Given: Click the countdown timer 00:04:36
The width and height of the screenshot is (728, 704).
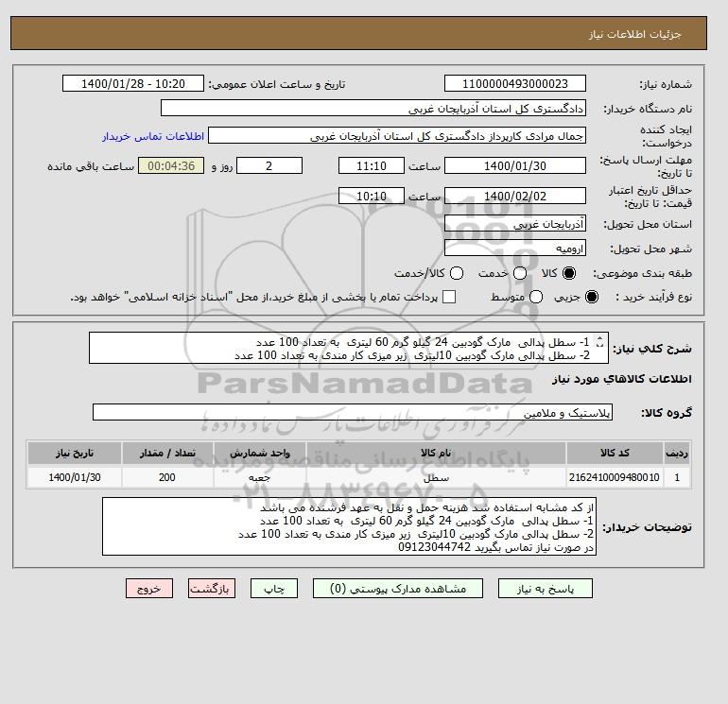Looking at the screenshot, I should click(171, 165).
